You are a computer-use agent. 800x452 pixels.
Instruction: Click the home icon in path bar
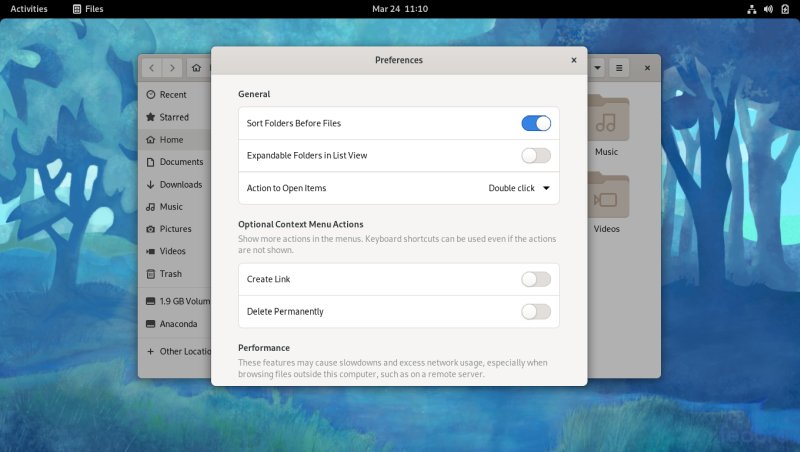(x=196, y=68)
